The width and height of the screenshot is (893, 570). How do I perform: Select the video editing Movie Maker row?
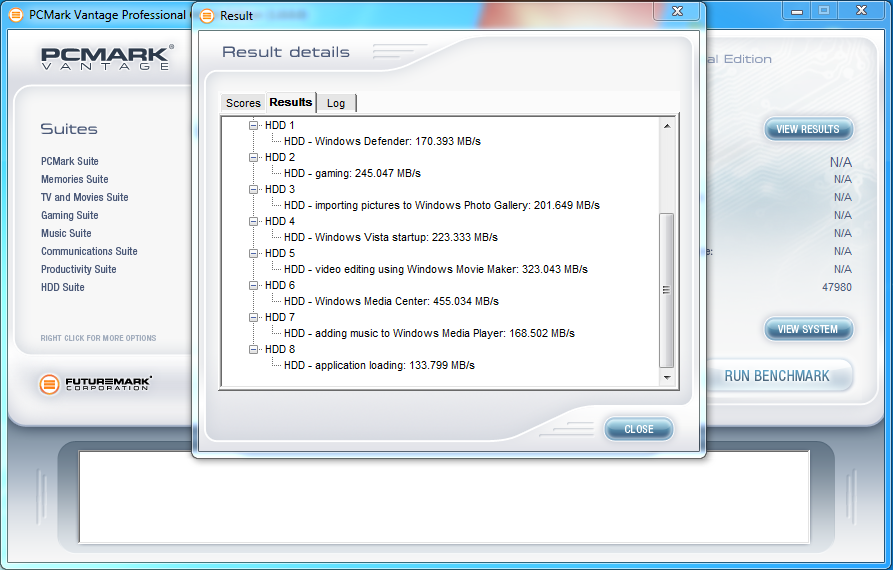[436, 269]
